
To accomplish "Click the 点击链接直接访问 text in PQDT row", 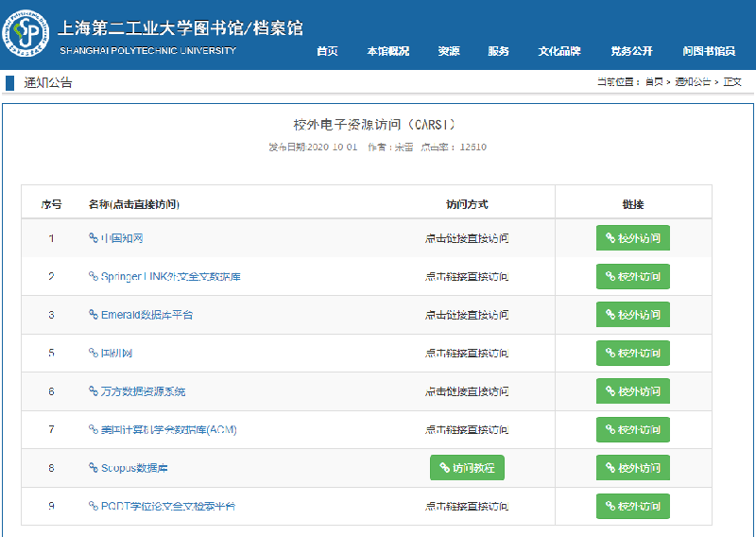I will coord(467,506).
